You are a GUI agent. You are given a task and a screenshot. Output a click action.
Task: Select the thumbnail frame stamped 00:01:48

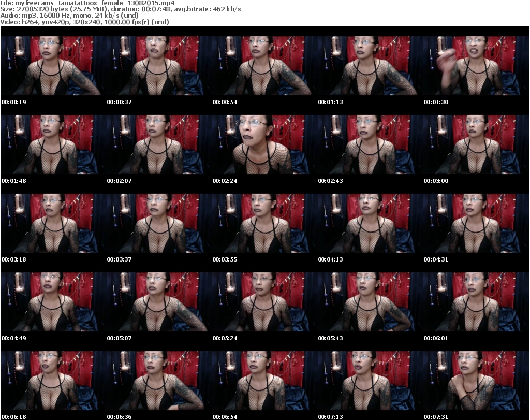pyautogui.click(x=54, y=144)
